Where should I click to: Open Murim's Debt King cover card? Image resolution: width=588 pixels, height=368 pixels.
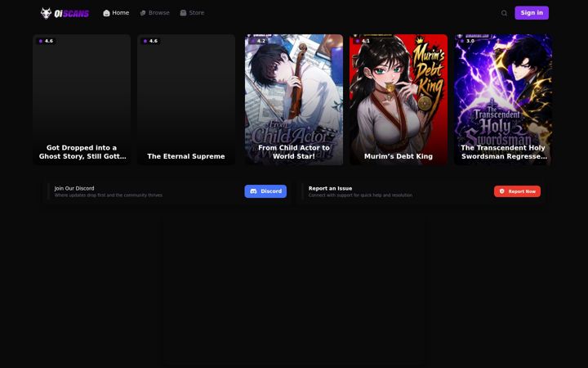click(399, 100)
